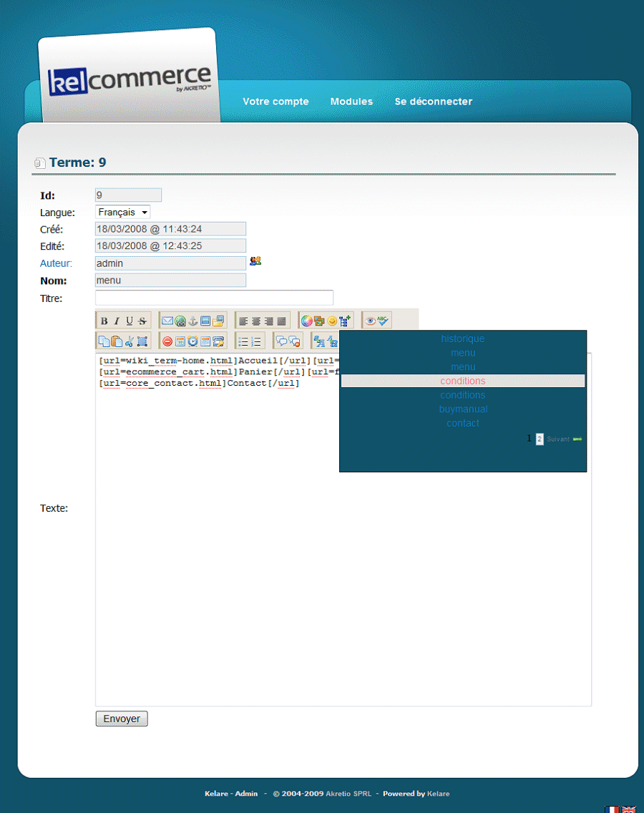Insert a smiley emoticon
Image resolution: width=644 pixels, height=813 pixels.
[332, 321]
